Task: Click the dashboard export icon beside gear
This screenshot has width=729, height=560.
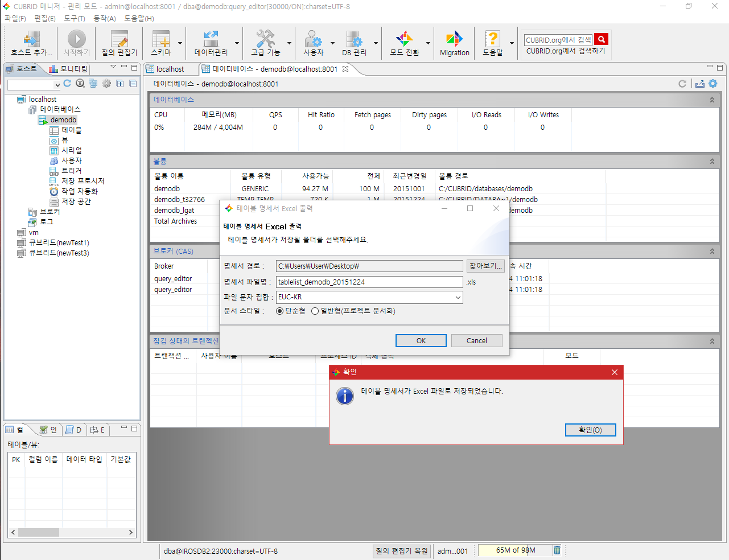Action: (700, 84)
